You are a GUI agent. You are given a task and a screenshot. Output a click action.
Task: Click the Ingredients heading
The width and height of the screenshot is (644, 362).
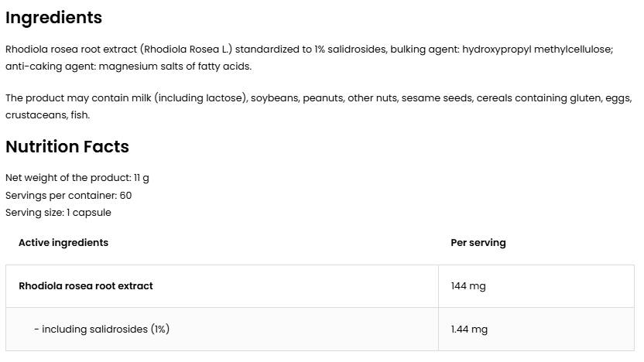[x=53, y=17]
